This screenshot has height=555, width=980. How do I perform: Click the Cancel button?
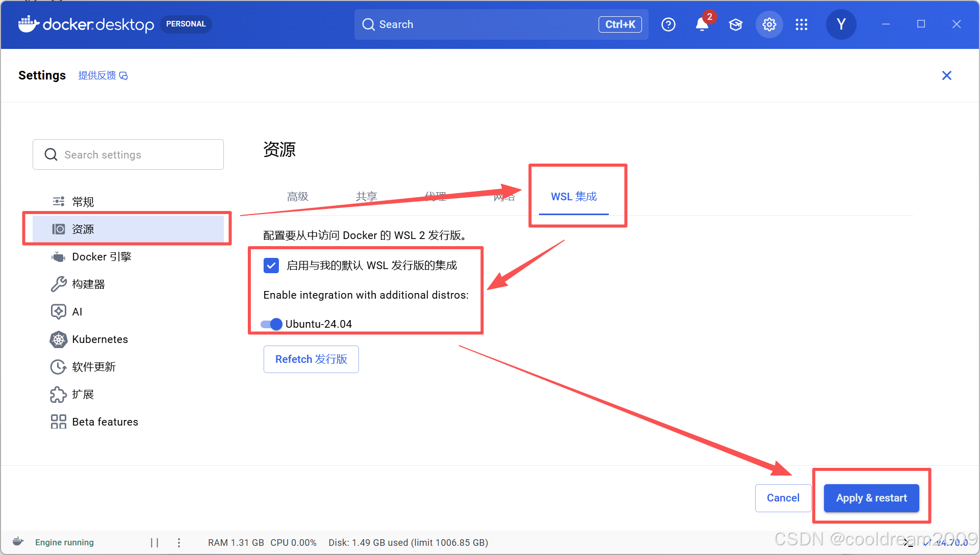pos(783,498)
